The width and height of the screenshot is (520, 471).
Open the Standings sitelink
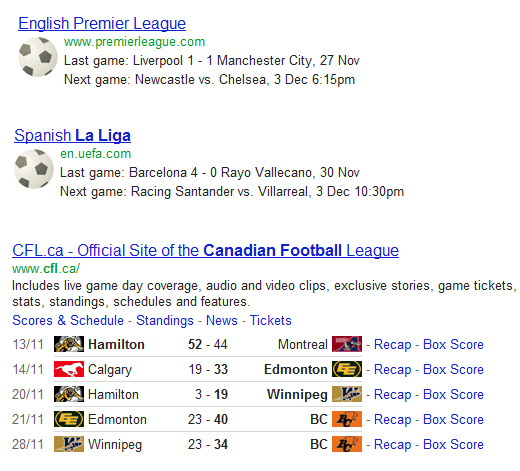point(165,320)
